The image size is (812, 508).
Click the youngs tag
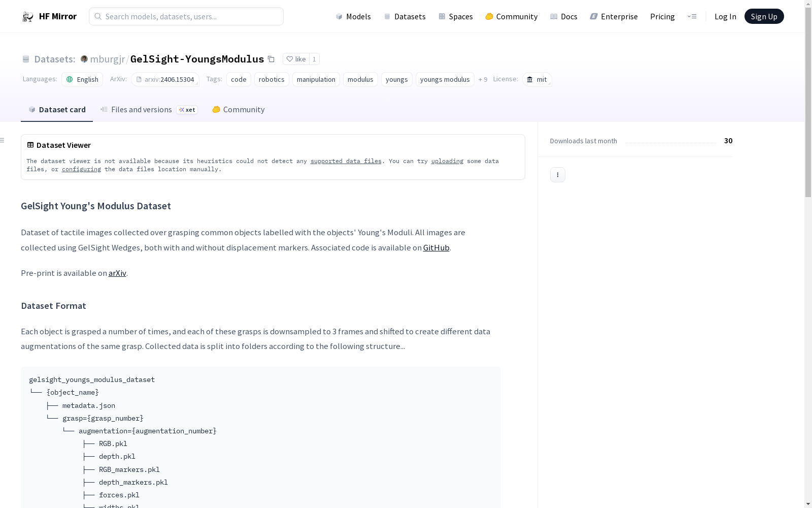pyautogui.click(x=396, y=79)
